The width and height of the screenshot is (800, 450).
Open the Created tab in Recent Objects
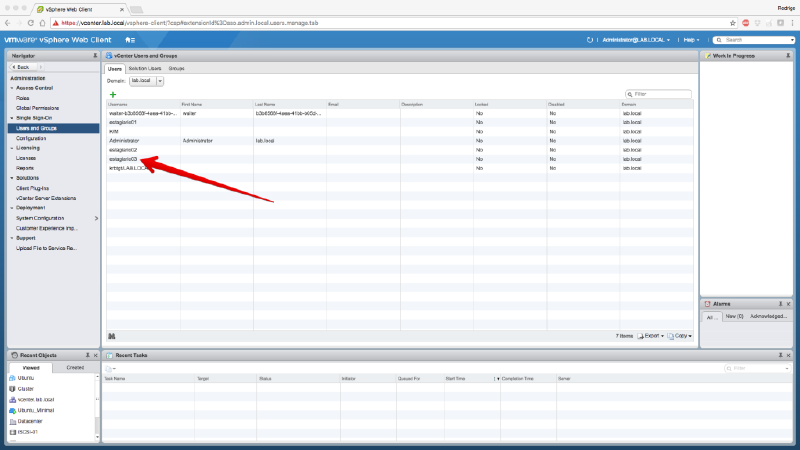click(x=75, y=367)
